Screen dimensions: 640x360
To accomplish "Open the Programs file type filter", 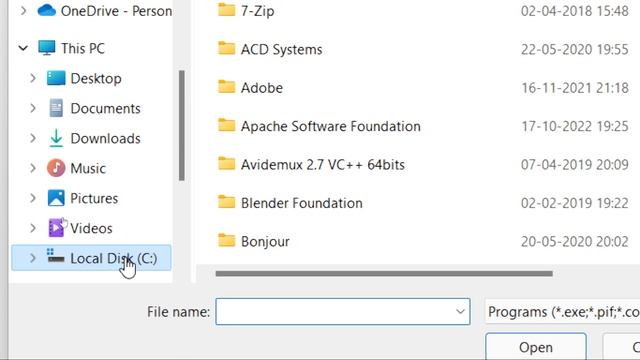I will [x=562, y=312].
